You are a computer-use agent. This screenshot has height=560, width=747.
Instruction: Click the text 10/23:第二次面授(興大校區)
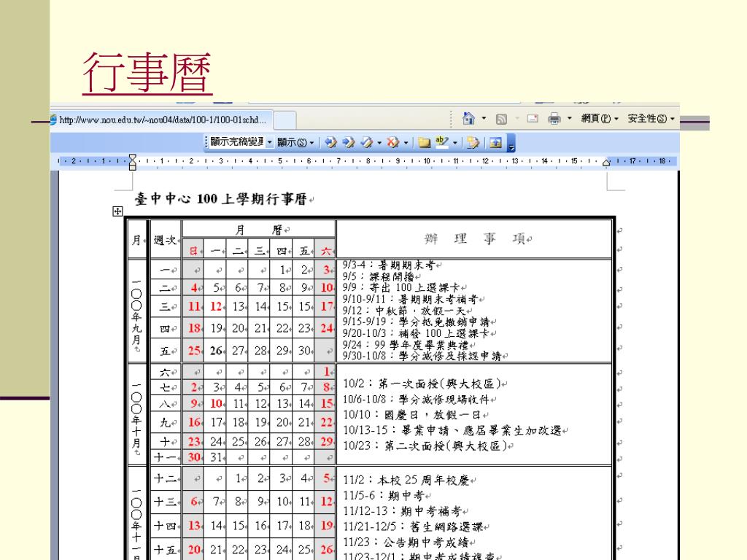coord(425,446)
